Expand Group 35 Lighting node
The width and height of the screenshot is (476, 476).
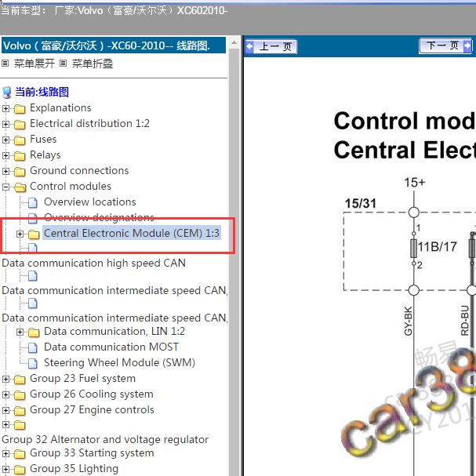[x=5, y=469]
